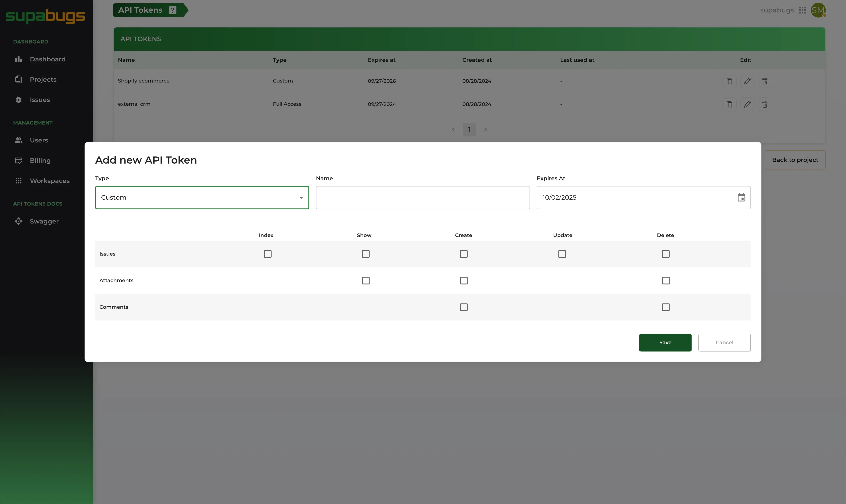
Task: Go to next page of tokens
Action: click(x=485, y=129)
